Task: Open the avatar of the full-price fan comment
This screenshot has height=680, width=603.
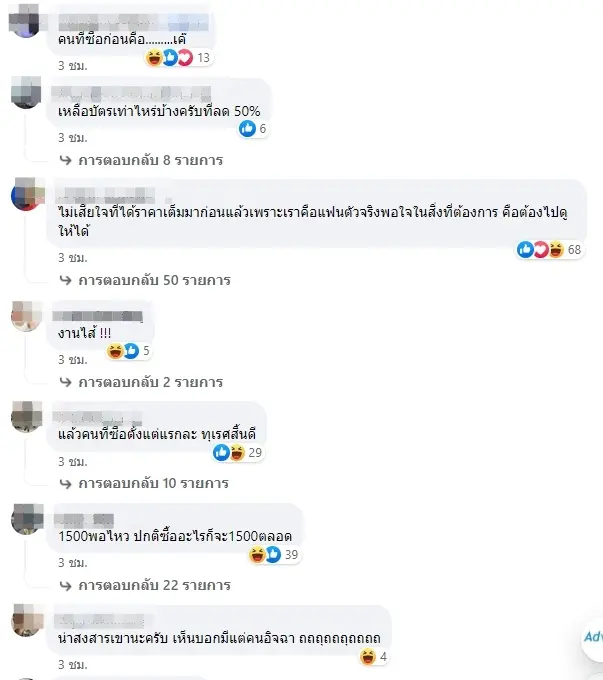Action: pyautogui.click(x=27, y=194)
